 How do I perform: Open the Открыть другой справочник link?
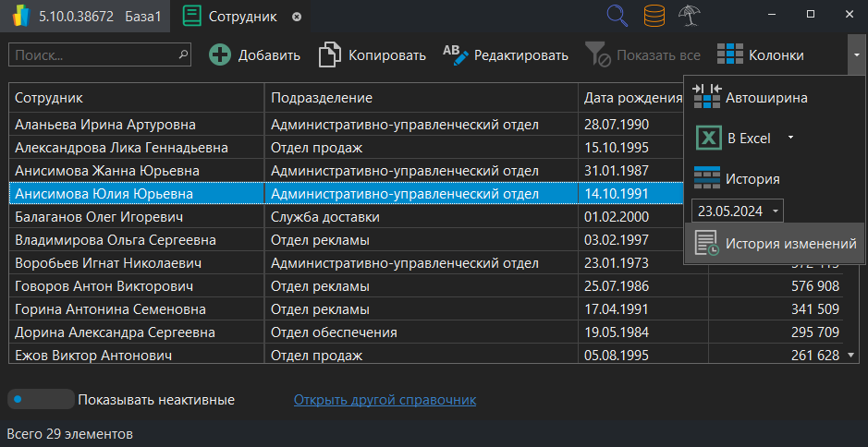coord(385,400)
